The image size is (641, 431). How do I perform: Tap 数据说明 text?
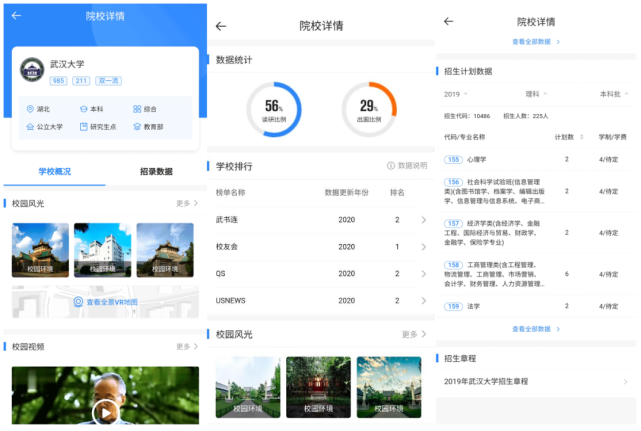tap(412, 166)
